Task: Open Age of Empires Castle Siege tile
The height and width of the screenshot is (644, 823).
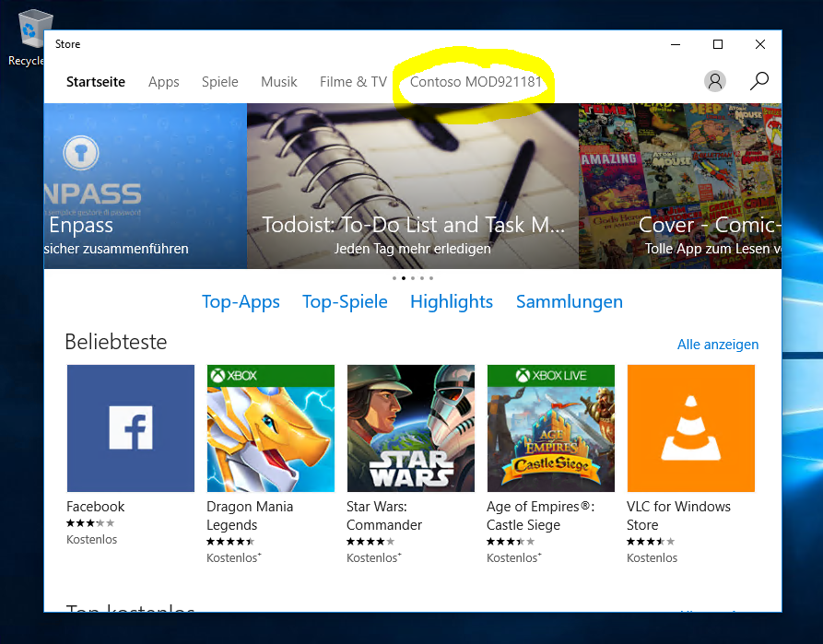Action: [550, 428]
